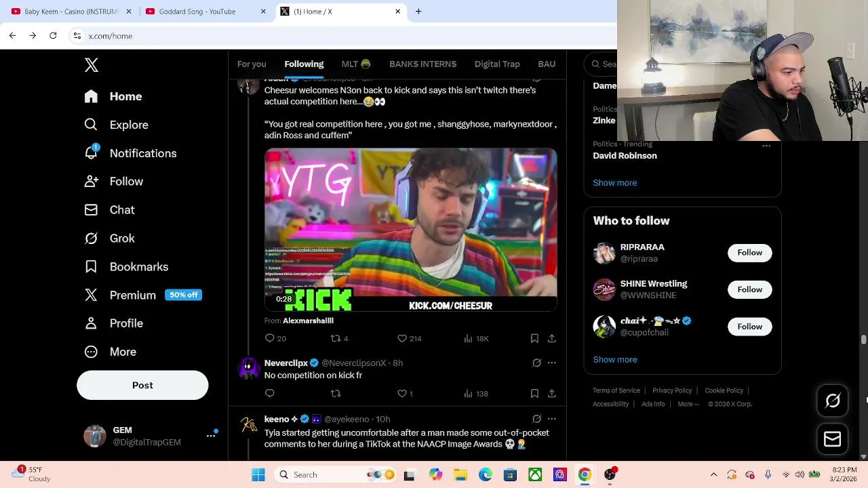Click the page vertical scrollbar thumb
The image size is (868, 488).
pyautogui.click(x=863, y=340)
